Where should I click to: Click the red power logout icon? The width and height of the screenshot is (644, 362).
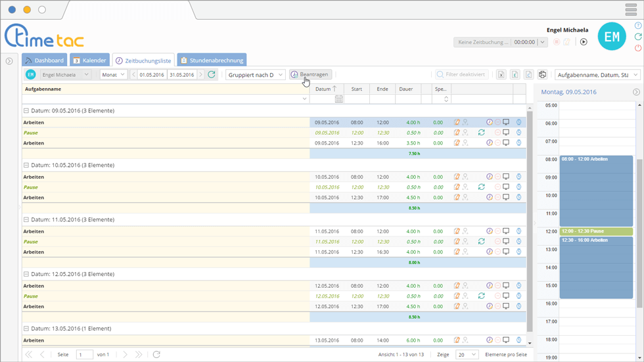click(638, 48)
